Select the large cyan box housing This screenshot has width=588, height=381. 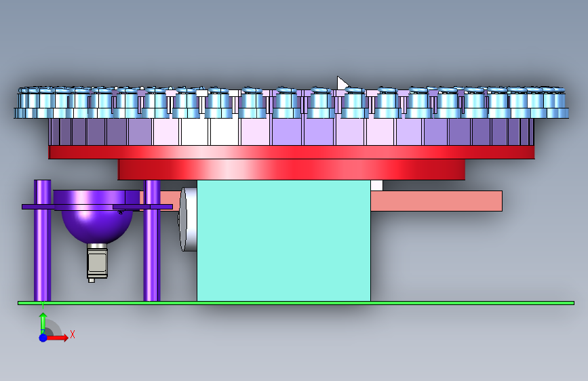(x=284, y=241)
